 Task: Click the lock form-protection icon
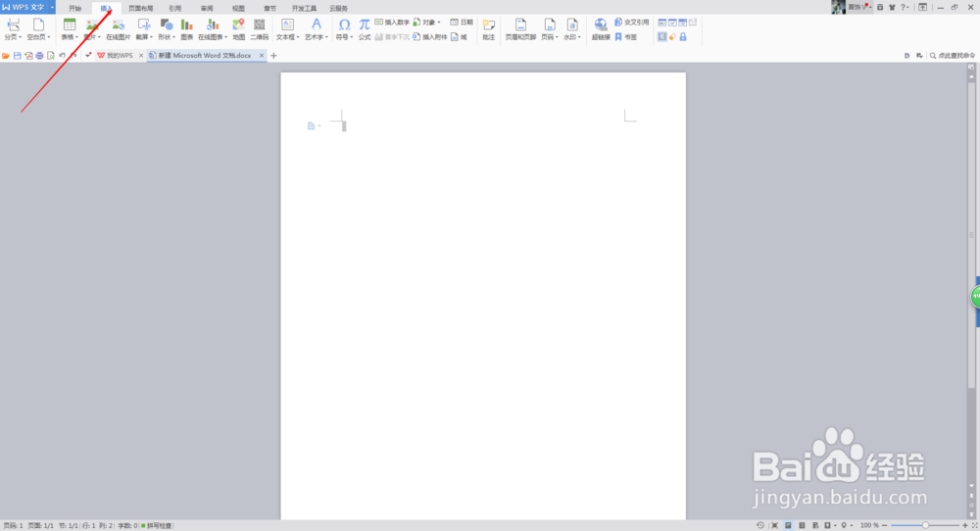pyautogui.click(x=683, y=37)
